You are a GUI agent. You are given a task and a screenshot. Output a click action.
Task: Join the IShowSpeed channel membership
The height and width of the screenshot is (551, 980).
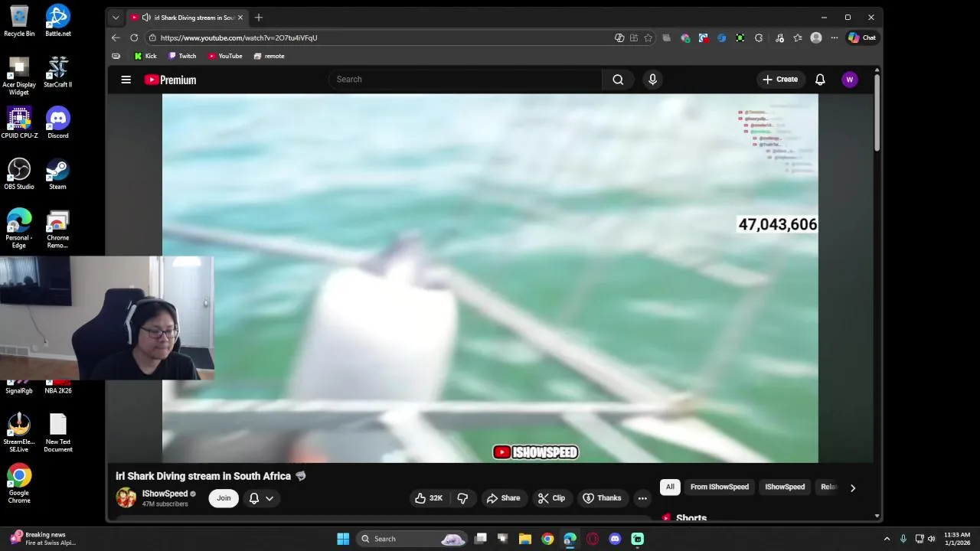(224, 498)
